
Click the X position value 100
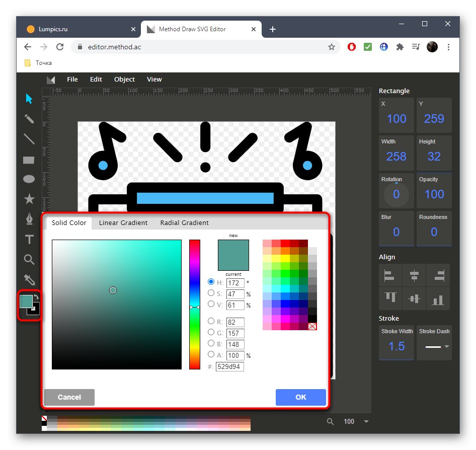(396, 119)
